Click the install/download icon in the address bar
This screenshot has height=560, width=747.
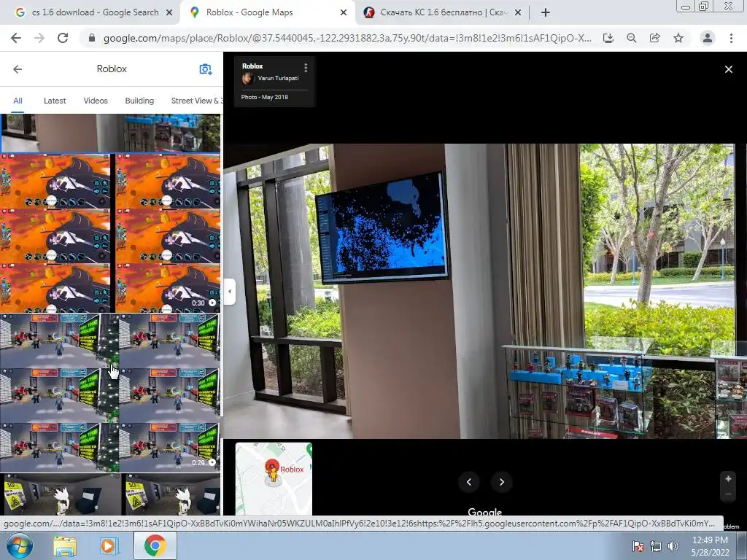coord(608,38)
